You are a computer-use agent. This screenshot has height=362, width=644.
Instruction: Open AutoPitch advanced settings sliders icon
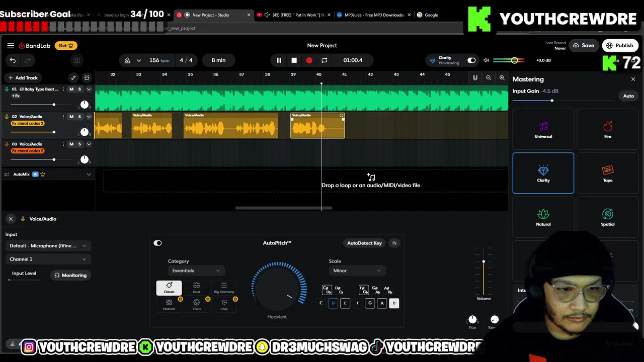pyautogui.click(x=394, y=243)
